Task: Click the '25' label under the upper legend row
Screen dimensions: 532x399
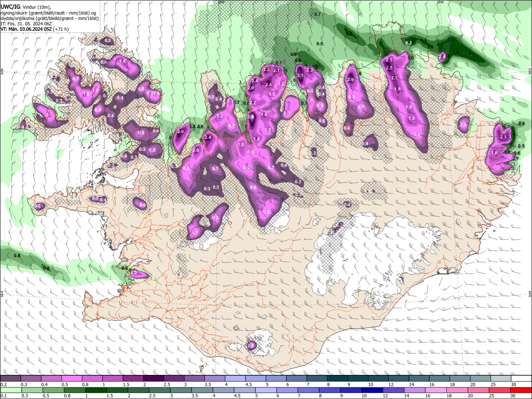Action: 493,384
